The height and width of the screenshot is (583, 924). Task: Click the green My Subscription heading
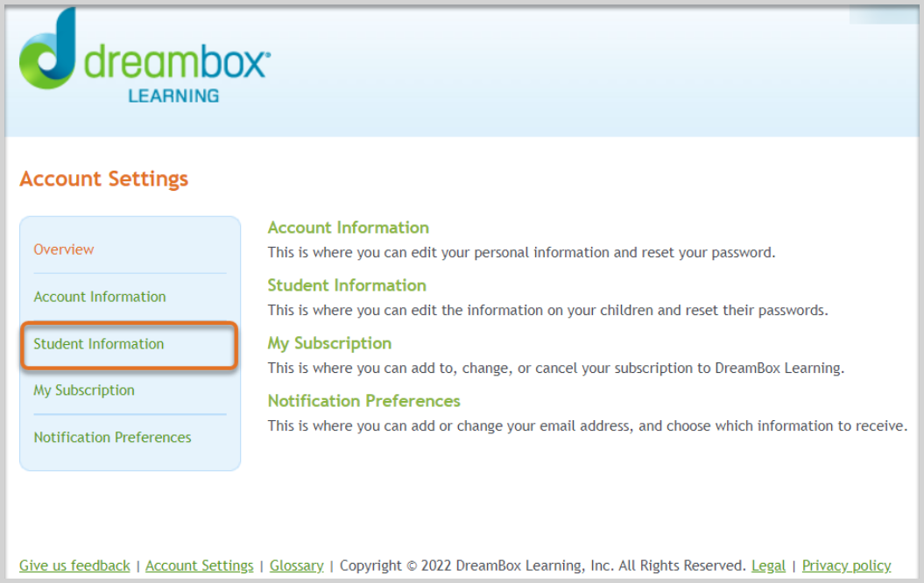(x=329, y=343)
